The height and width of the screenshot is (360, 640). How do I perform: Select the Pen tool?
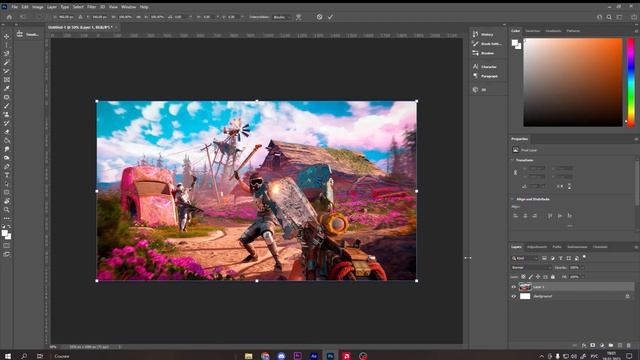7,167
